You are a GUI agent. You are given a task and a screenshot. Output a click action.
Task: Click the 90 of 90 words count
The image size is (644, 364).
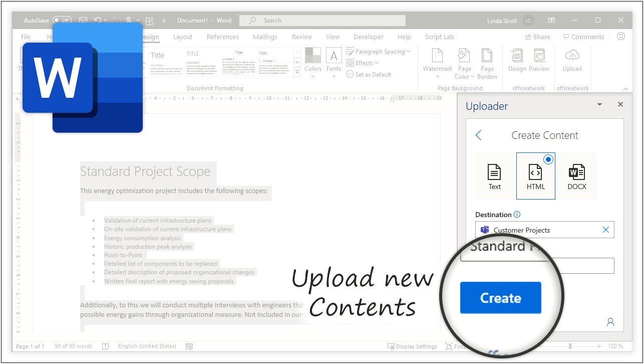[x=74, y=346]
